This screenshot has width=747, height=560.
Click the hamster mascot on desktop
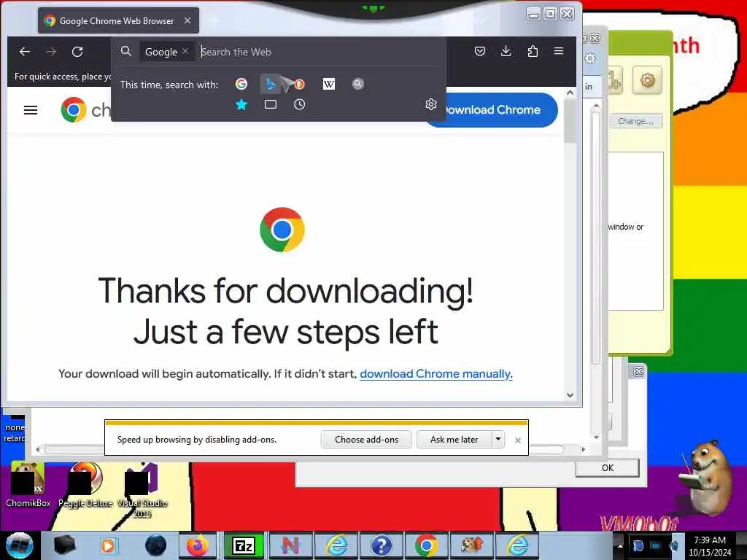(x=705, y=478)
